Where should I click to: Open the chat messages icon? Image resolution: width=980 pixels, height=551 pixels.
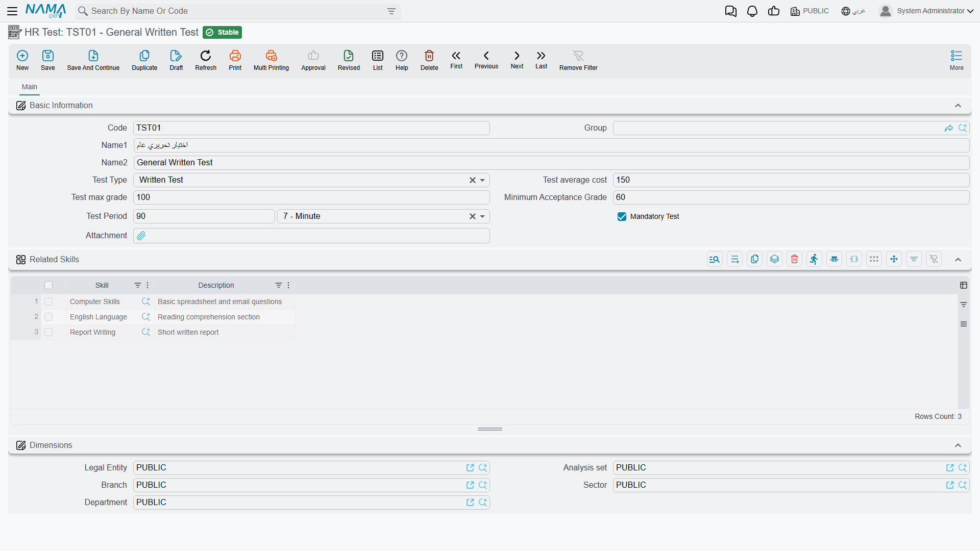click(x=731, y=11)
